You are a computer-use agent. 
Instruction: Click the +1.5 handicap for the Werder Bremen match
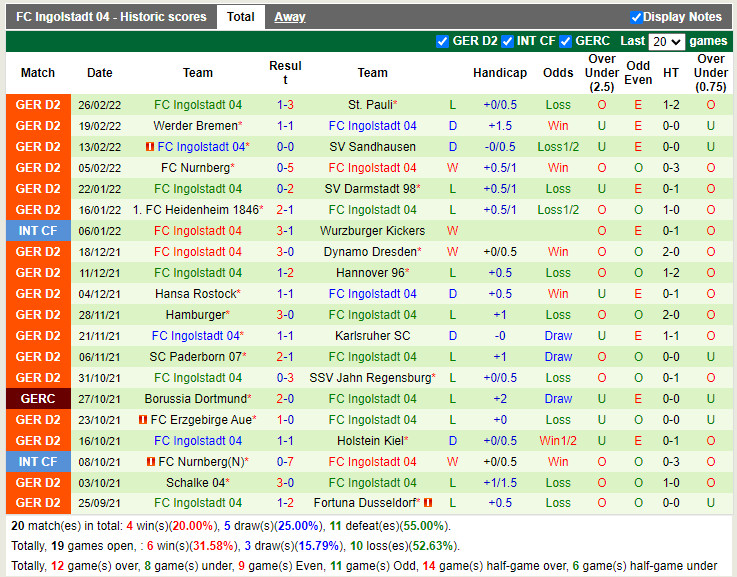point(500,125)
